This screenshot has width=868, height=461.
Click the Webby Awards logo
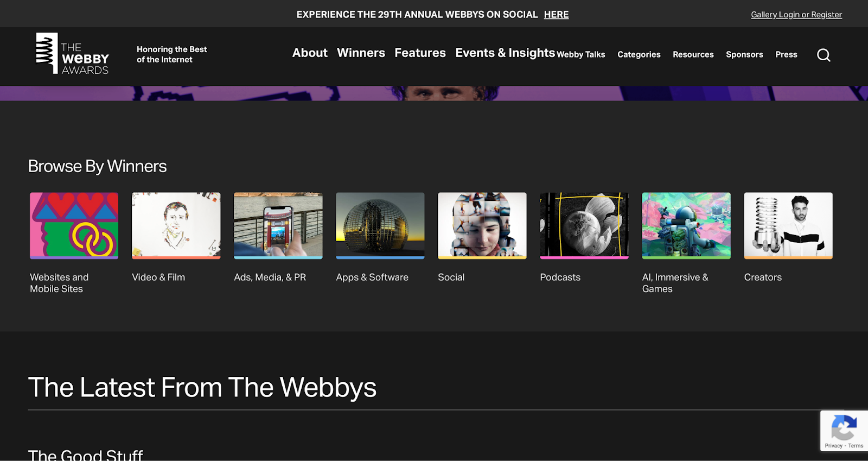(72, 53)
